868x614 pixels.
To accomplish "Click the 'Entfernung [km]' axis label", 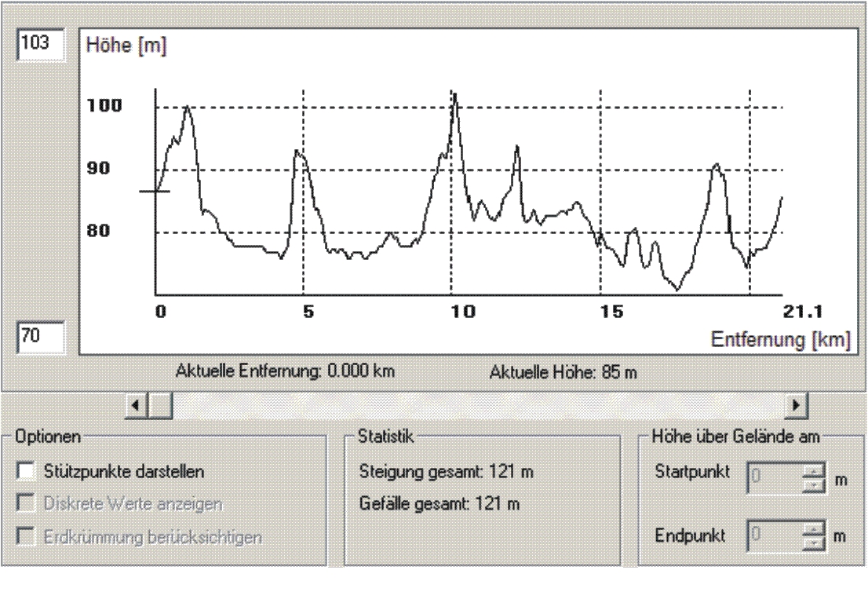I will pyautogui.click(x=781, y=339).
